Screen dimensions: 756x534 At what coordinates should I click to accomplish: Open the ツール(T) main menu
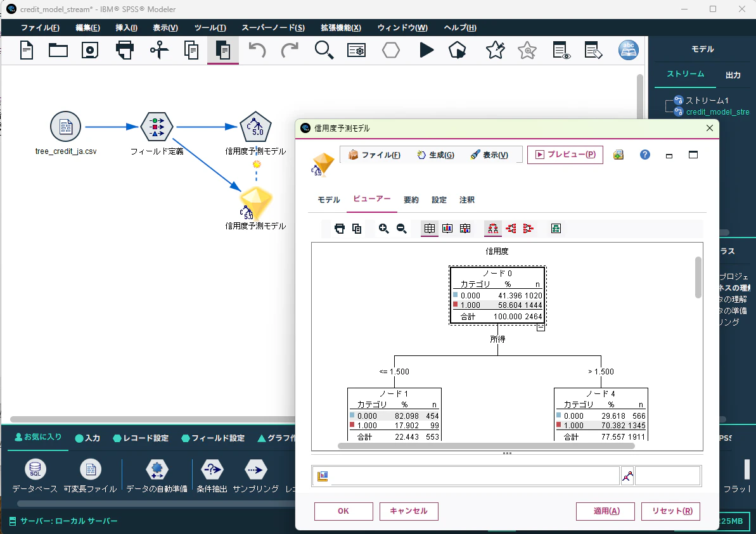coord(210,27)
